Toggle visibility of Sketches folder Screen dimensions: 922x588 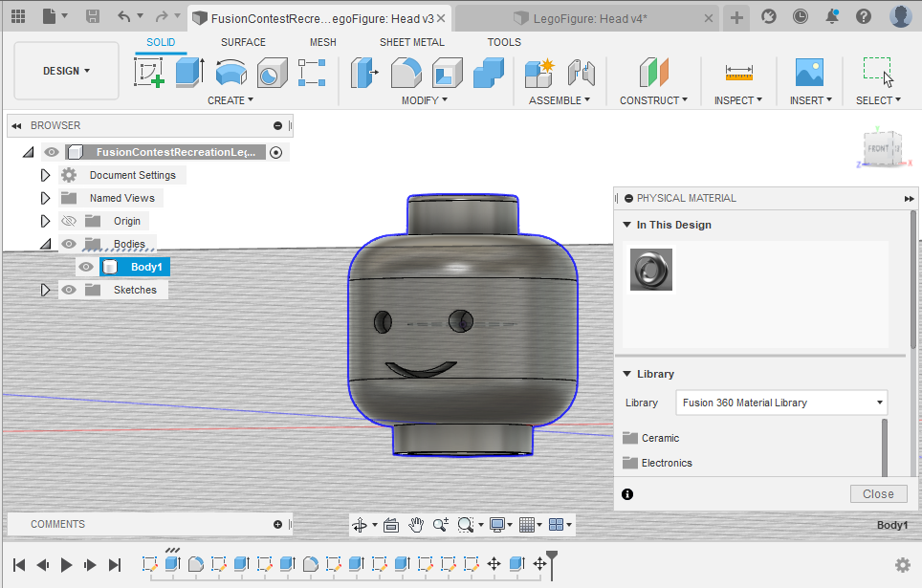click(69, 290)
